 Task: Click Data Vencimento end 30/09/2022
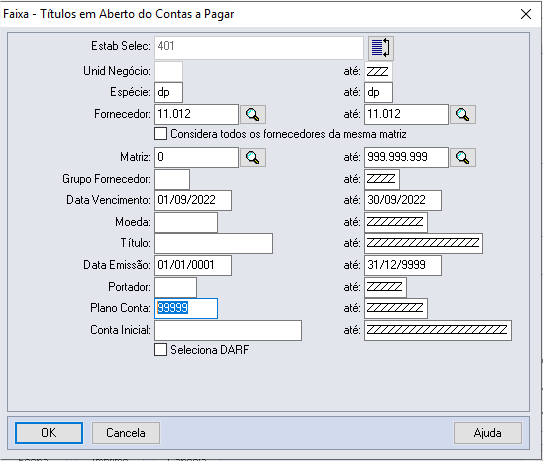(403, 200)
